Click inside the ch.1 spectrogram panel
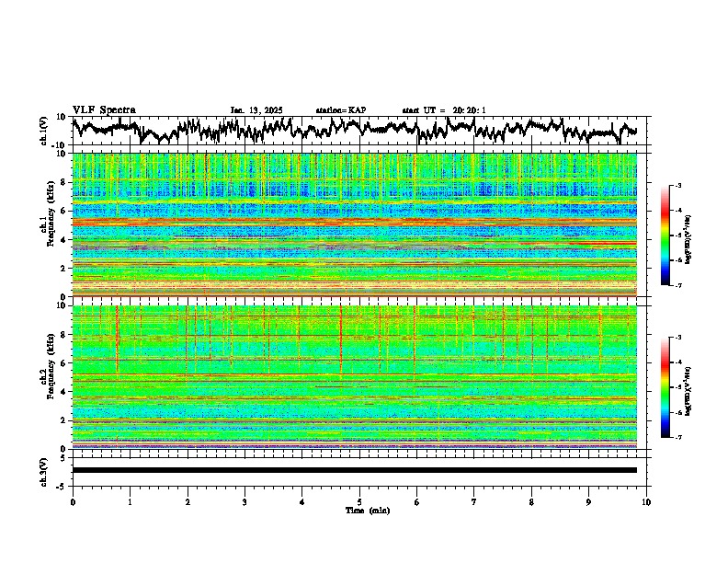 (x=354, y=224)
